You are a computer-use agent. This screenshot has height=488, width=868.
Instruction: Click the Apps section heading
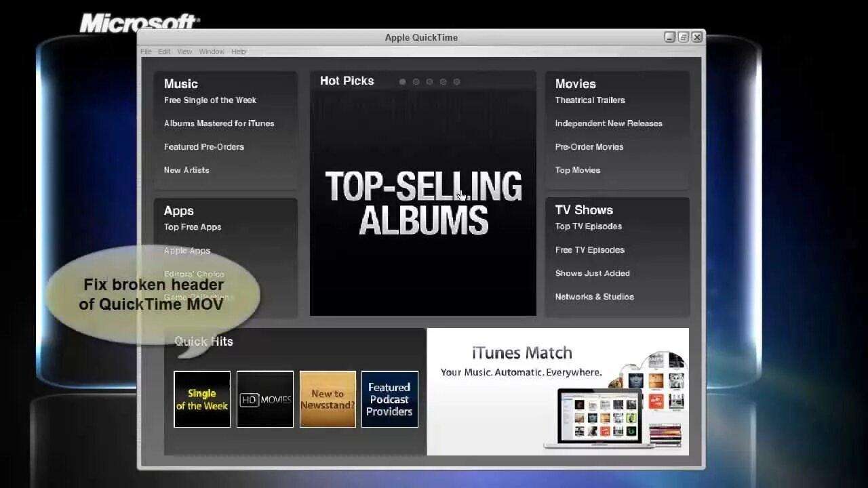179,211
